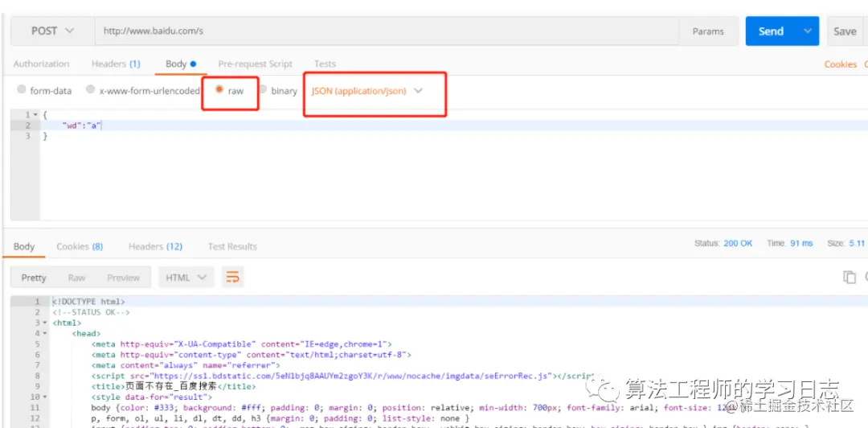This screenshot has width=868, height=428.
Task: Choose the binary body option
Action: [x=263, y=89]
